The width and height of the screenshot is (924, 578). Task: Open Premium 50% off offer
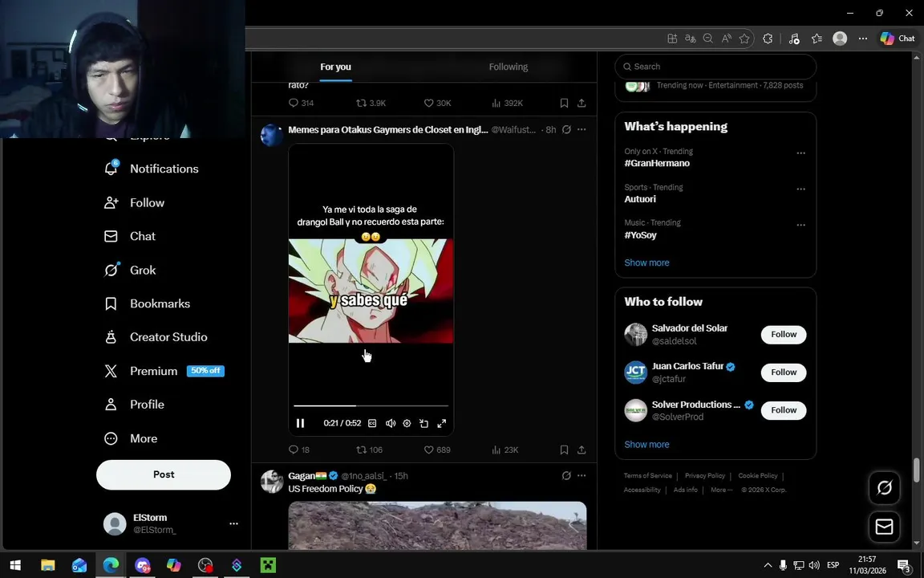(164, 371)
